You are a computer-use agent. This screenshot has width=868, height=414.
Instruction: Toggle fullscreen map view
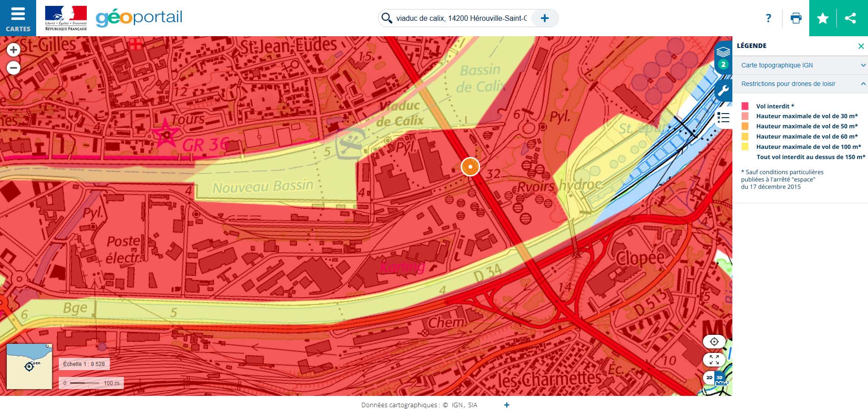coord(714,360)
